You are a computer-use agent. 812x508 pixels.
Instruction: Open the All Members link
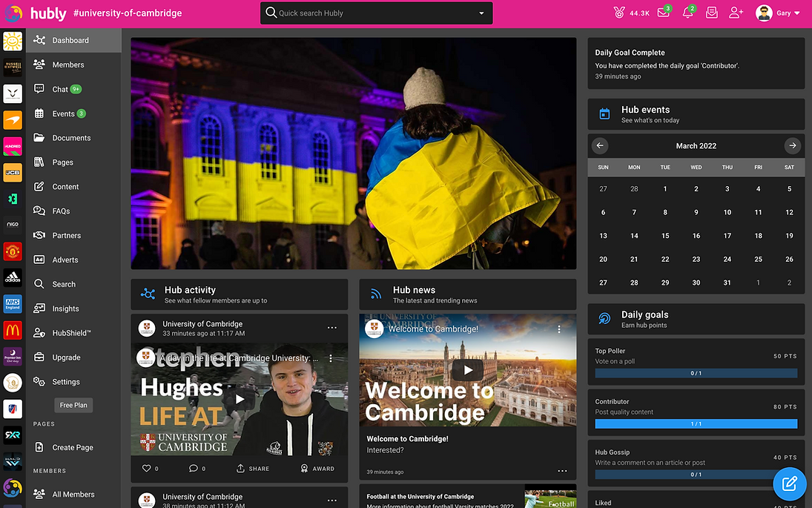click(73, 494)
